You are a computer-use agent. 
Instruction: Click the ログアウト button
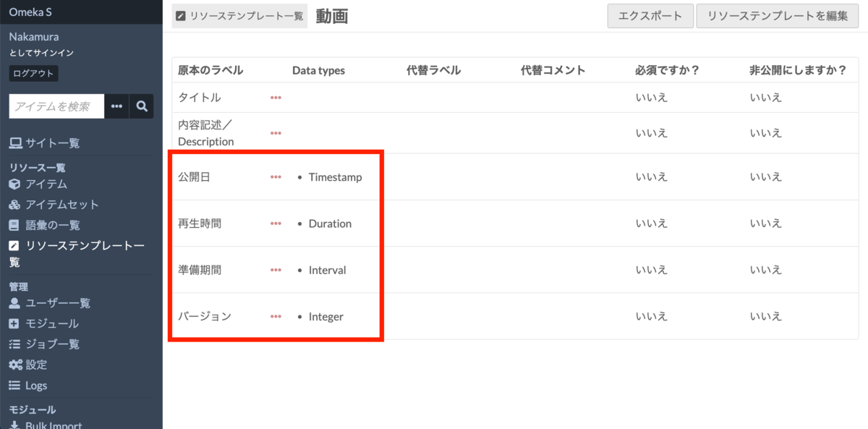(x=33, y=74)
